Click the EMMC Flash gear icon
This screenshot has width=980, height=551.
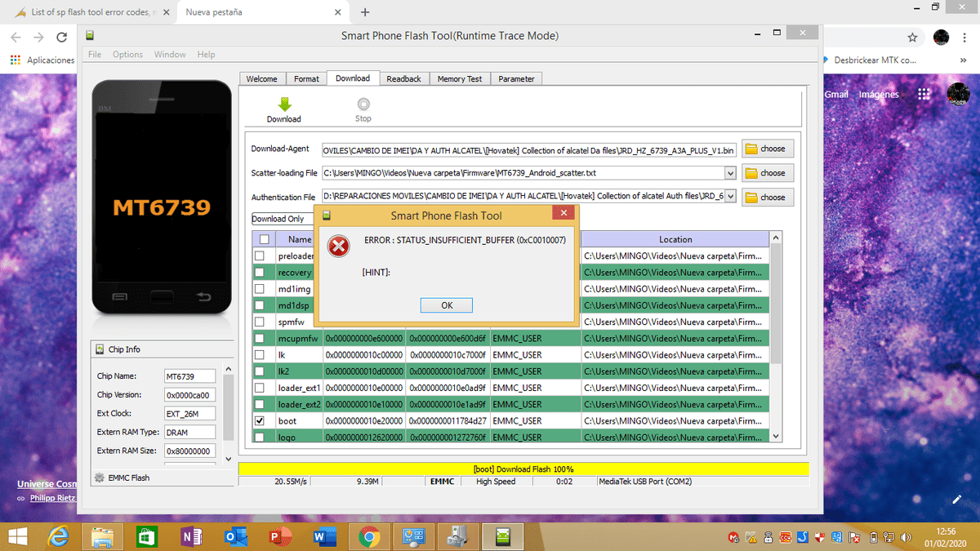[x=100, y=478]
